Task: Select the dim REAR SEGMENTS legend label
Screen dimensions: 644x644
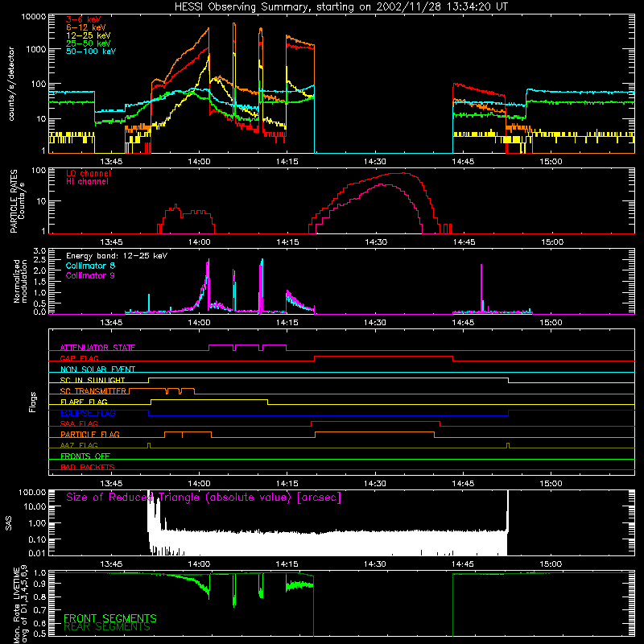Action: [x=107, y=627]
